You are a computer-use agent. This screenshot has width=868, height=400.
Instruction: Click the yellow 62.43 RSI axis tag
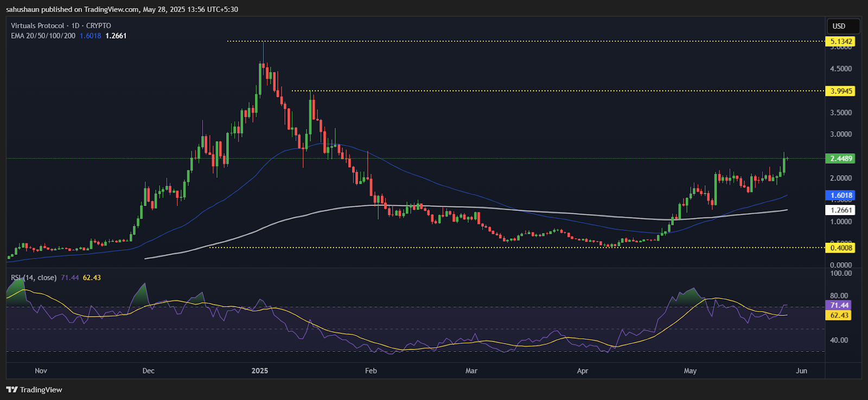(x=839, y=315)
